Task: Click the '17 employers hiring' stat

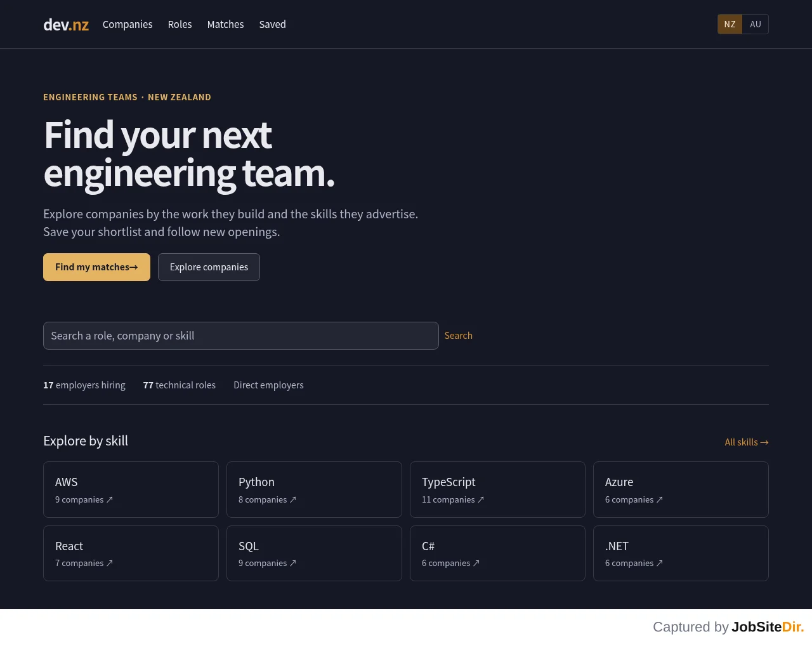Action: click(84, 385)
